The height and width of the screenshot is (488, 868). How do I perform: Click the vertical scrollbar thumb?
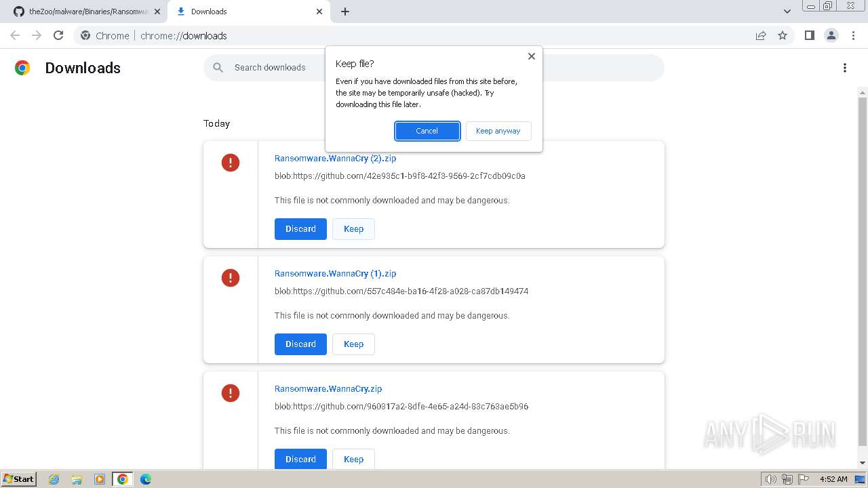[x=863, y=271]
